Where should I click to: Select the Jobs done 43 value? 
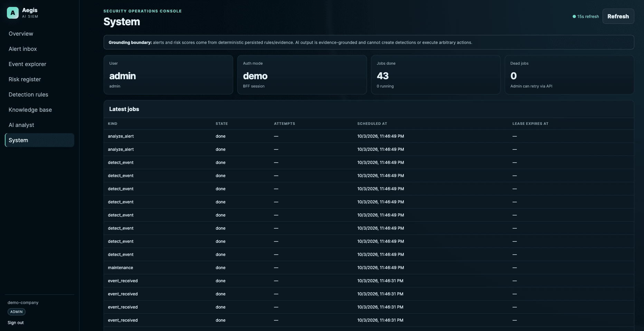click(x=382, y=76)
